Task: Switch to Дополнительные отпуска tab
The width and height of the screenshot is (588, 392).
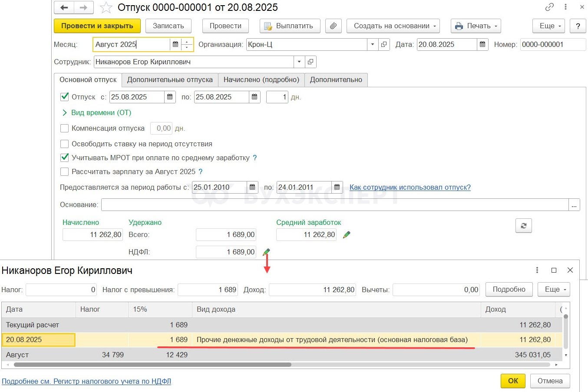Action: pos(170,80)
